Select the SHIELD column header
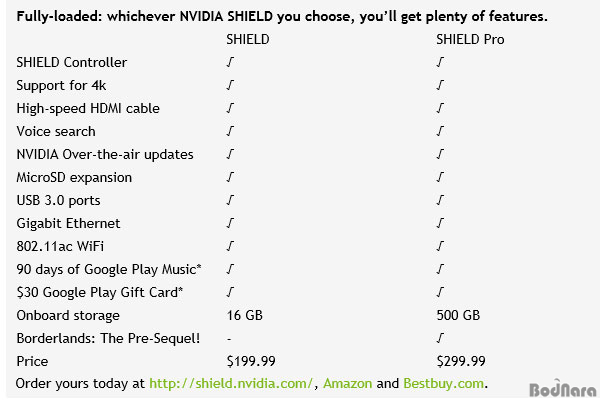Image resolution: width=600 pixels, height=400 pixels. pos(248,39)
